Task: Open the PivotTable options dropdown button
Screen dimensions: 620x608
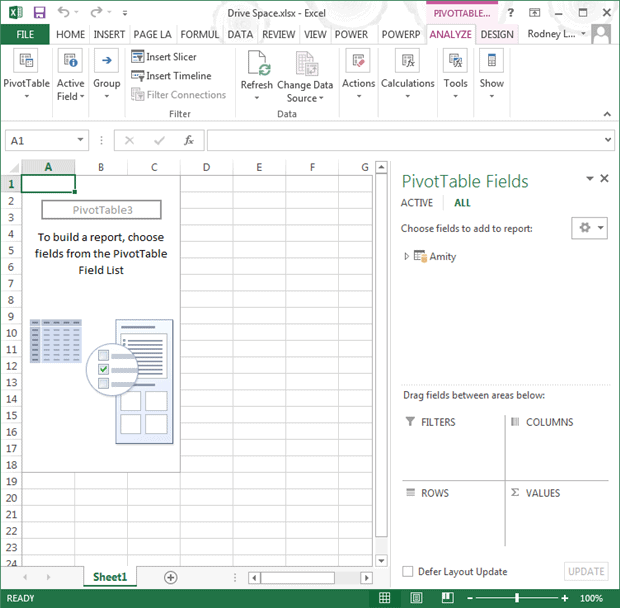Action: click(26, 74)
